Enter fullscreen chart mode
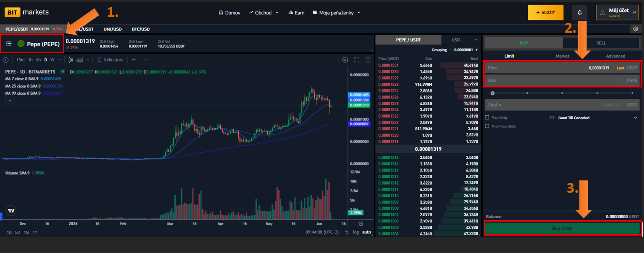The width and height of the screenshot is (644, 253). tap(357, 60)
